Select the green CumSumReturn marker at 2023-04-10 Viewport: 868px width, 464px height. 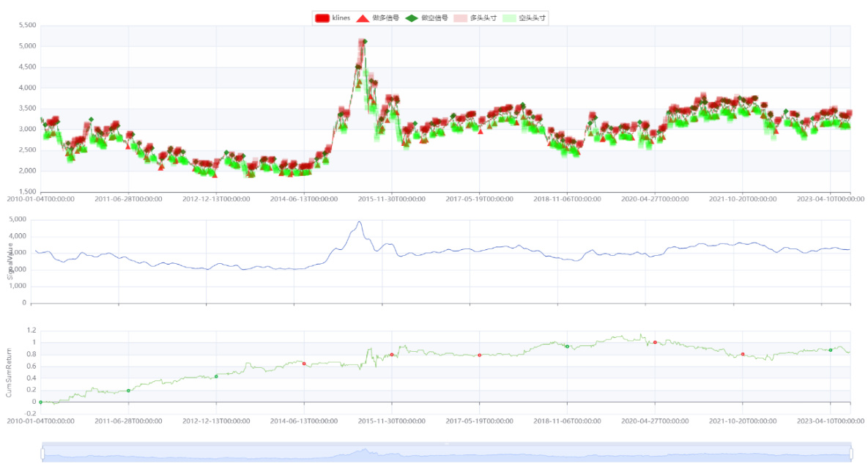831,350
